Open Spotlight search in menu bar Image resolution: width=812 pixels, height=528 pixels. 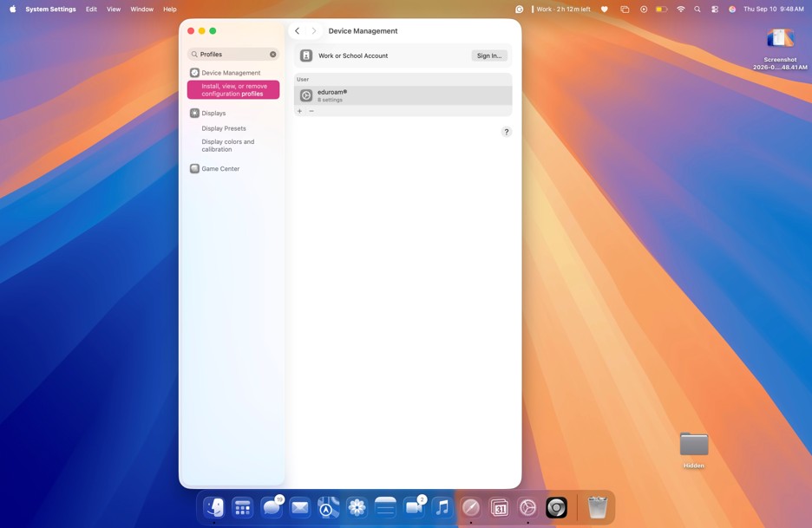pos(697,10)
